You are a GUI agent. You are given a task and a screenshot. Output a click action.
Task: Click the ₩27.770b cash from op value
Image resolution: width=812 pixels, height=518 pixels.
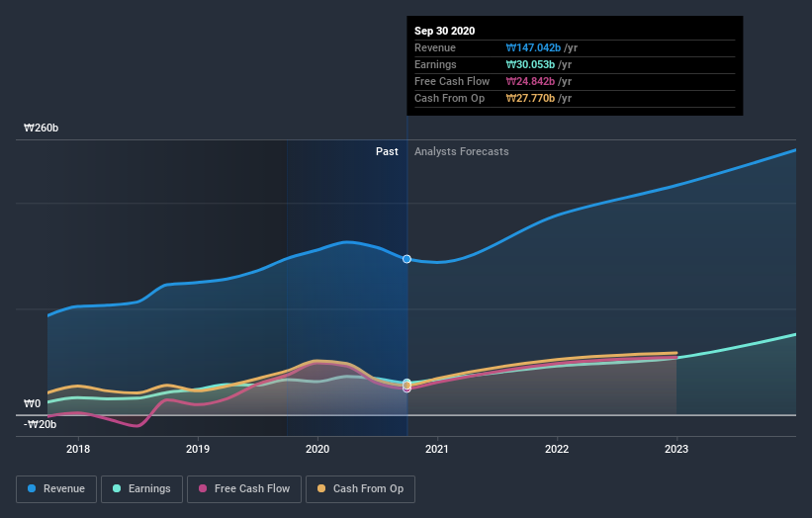point(530,98)
